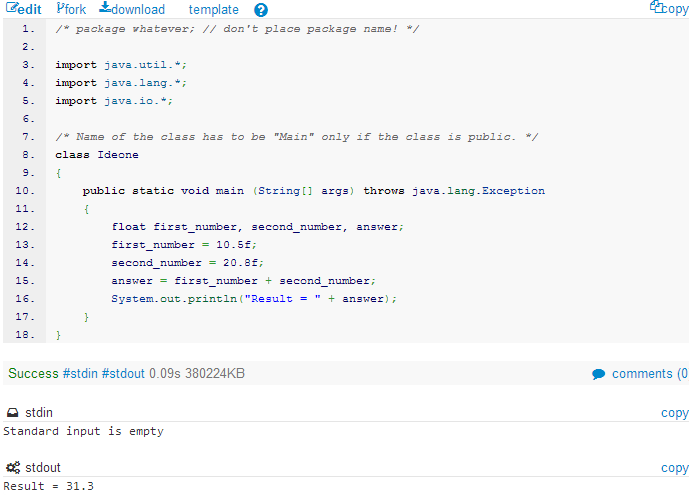
Task: Click the Result = 31.3 output text
Action: (48, 486)
